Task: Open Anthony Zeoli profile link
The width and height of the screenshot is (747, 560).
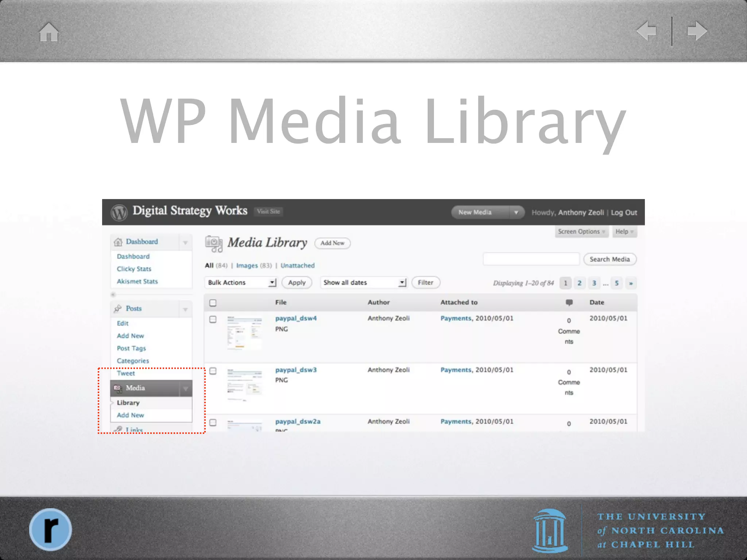Action: pos(581,213)
